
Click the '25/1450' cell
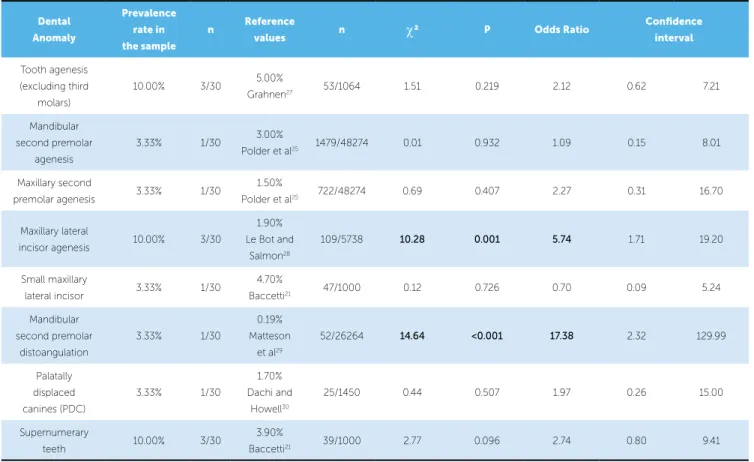(x=341, y=392)
